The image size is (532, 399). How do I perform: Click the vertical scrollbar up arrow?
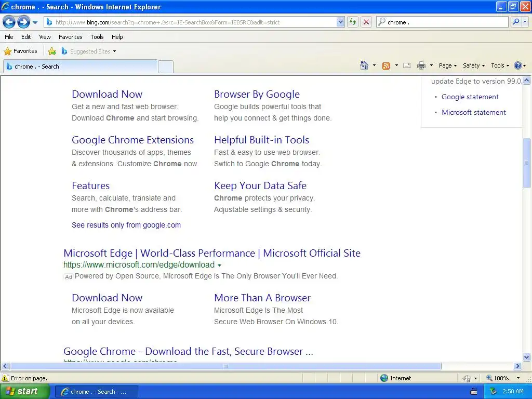coord(527,81)
